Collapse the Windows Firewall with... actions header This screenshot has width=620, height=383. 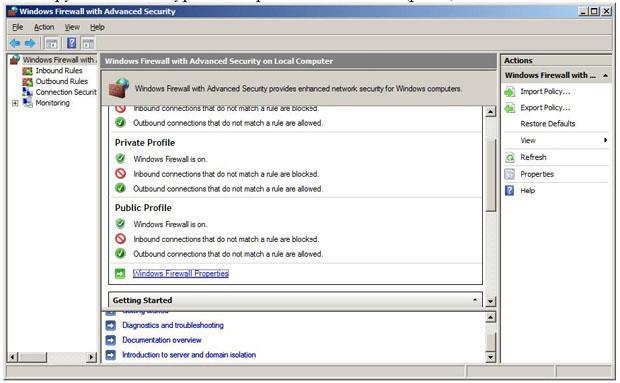coord(605,75)
